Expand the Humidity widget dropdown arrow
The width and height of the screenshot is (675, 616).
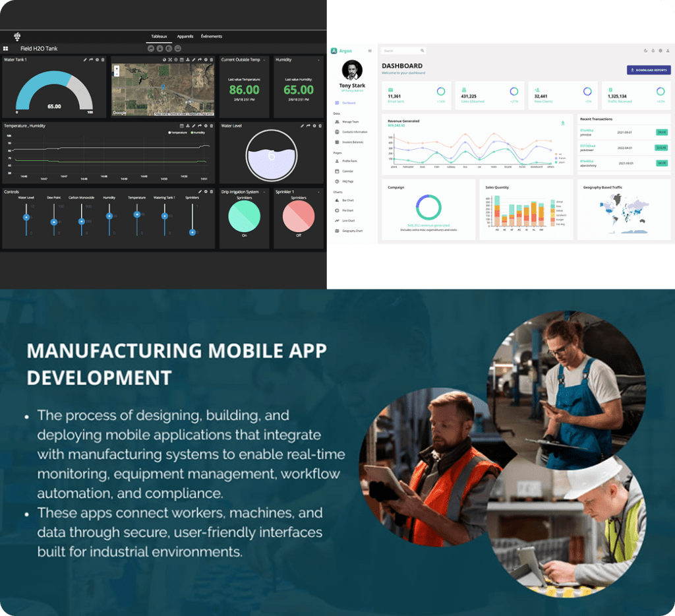(318, 60)
